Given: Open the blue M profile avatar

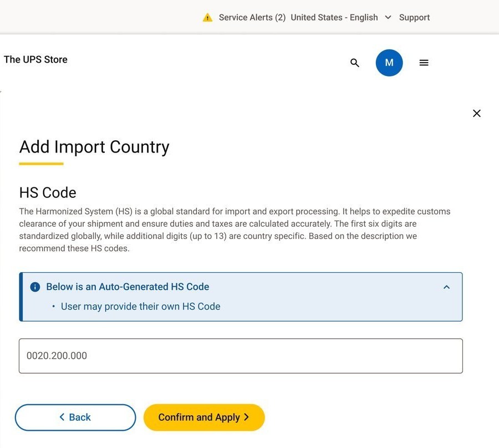Looking at the screenshot, I should (x=389, y=63).
